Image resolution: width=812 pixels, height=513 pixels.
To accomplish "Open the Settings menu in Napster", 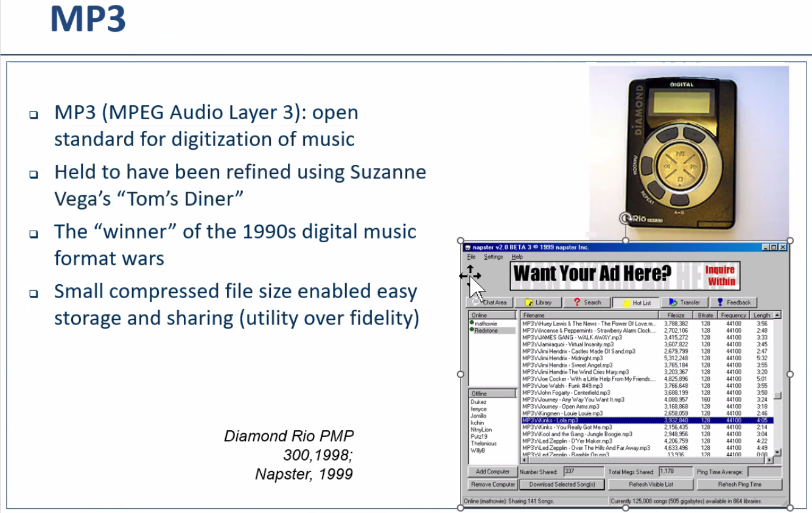I will click(493, 257).
